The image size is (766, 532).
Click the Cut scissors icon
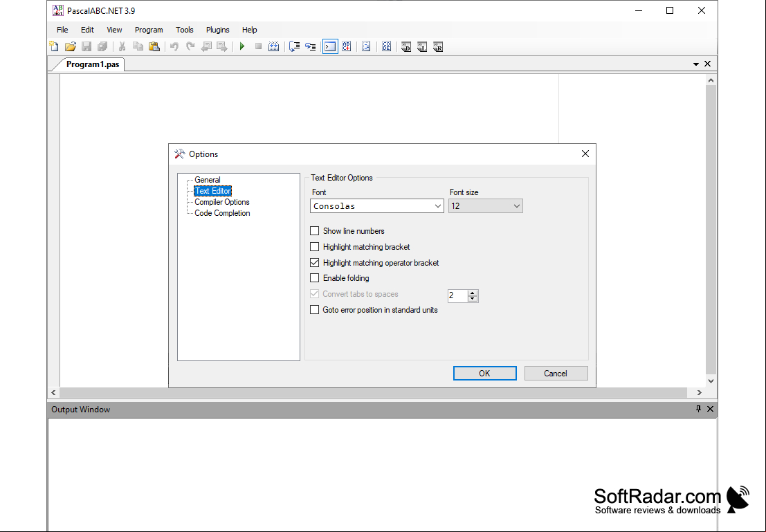122,46
